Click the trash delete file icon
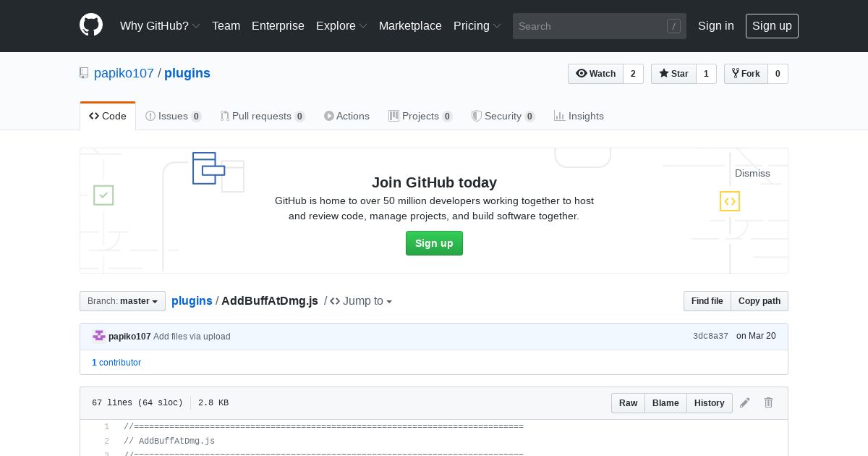The height and width of the screenshot is (456, 868). [x=769, y=402]
